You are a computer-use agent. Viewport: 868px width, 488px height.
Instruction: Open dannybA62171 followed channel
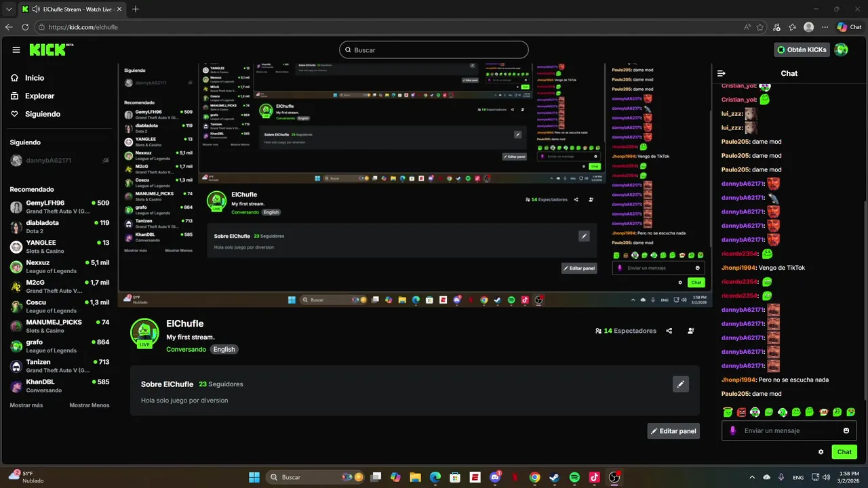60,161
